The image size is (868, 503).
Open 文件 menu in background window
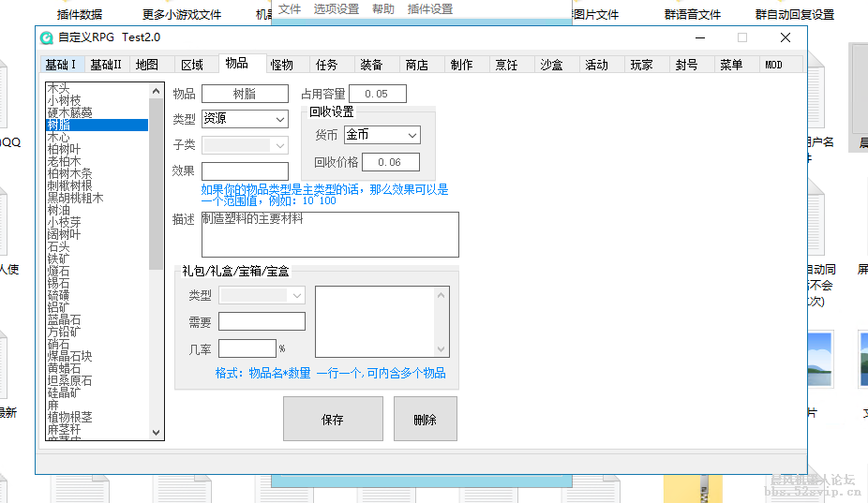pyautogui.click(x=290, y=9)
